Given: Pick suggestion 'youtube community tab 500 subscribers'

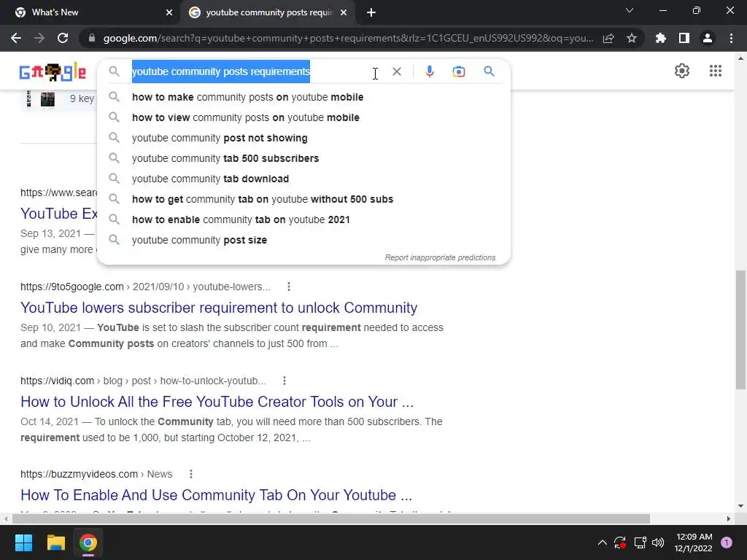Looking at the screenshot, I should [303, 158].
